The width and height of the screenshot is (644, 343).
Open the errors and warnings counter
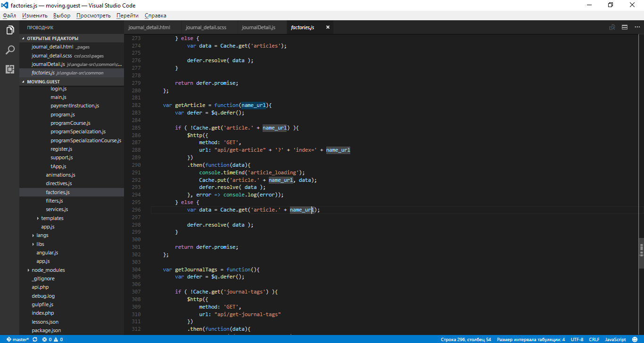click(x=52, y=339)
